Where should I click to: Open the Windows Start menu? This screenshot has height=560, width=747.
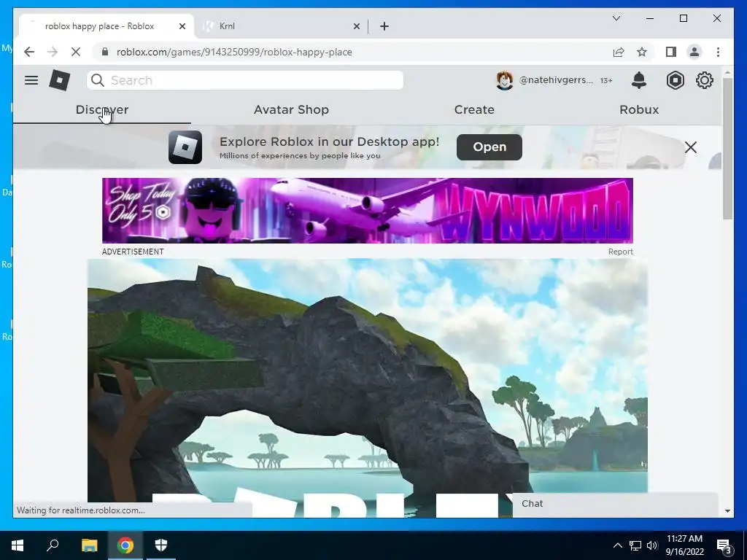[x=18, y=545]
